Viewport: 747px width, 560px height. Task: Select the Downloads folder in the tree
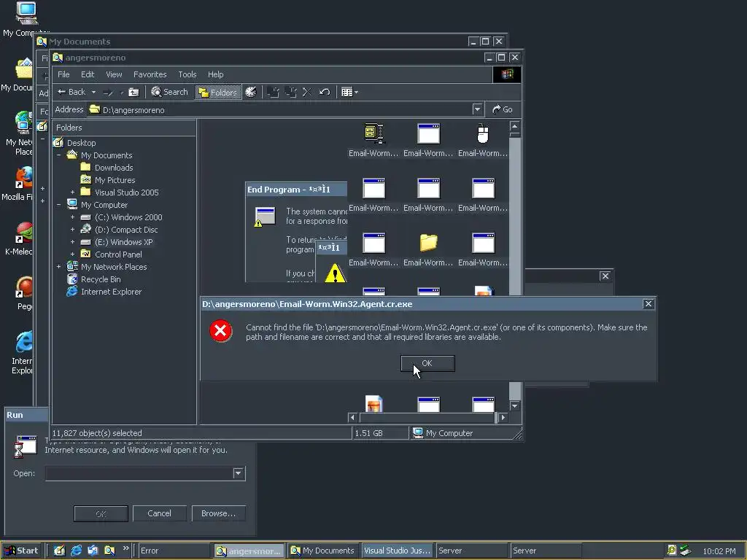pyautogui.click(x=113, y=168)
